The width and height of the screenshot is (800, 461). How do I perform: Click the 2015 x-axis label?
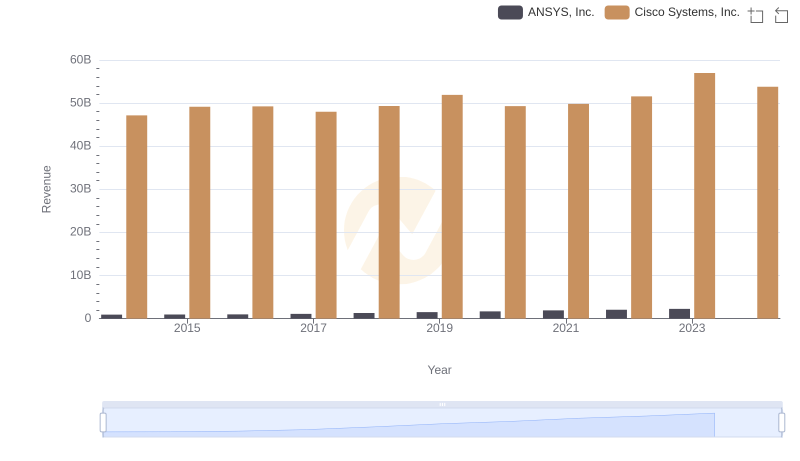(x=187, y=328)
